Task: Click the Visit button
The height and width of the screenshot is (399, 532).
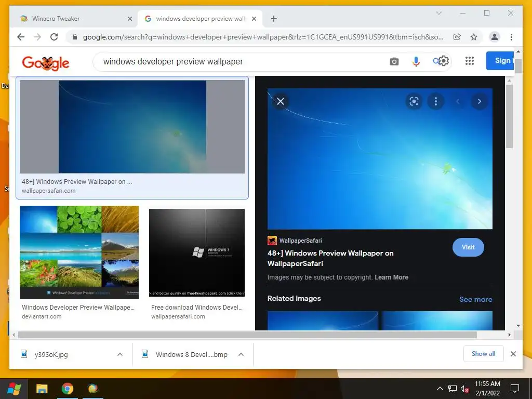Action: [468, 247]
